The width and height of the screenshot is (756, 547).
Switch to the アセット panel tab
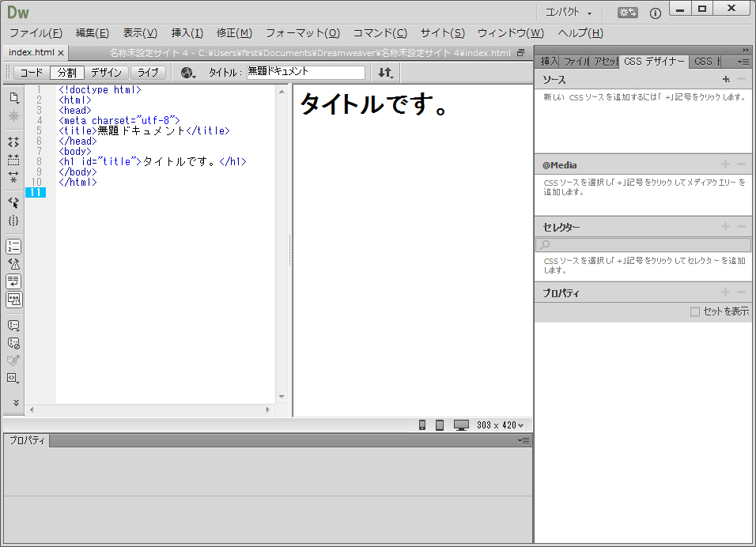click(605, 62)
